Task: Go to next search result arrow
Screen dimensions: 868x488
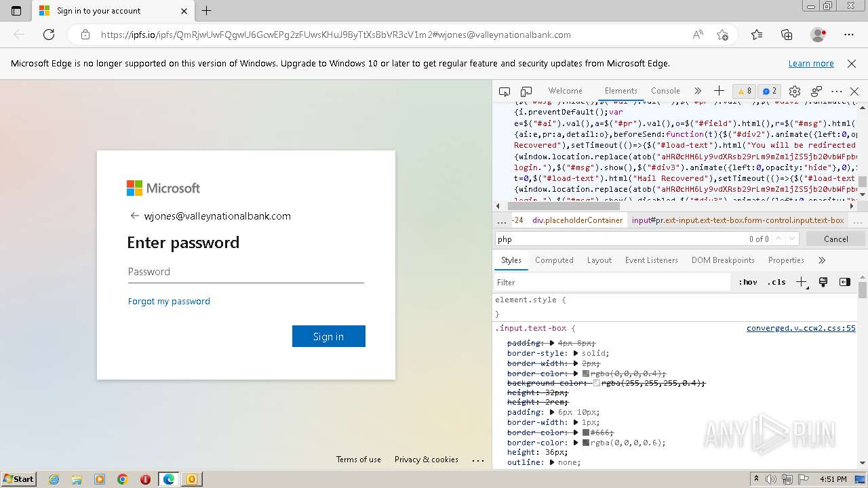Action: (792, 239)
